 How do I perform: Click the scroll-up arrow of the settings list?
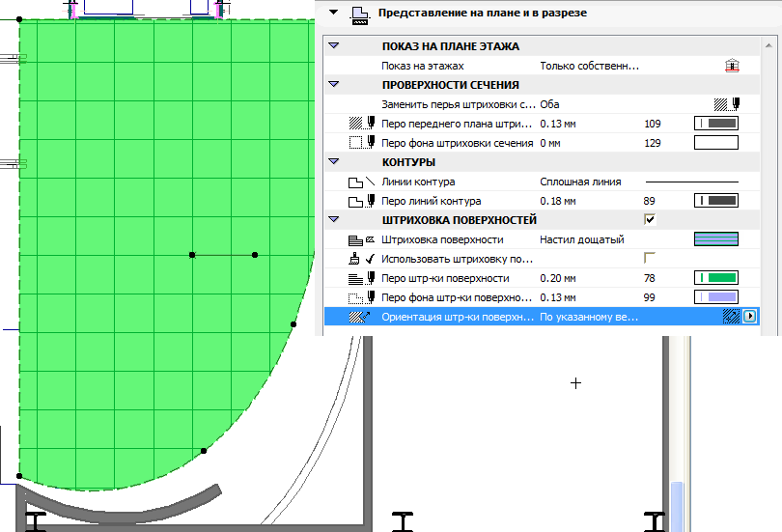tap(768, 45)
